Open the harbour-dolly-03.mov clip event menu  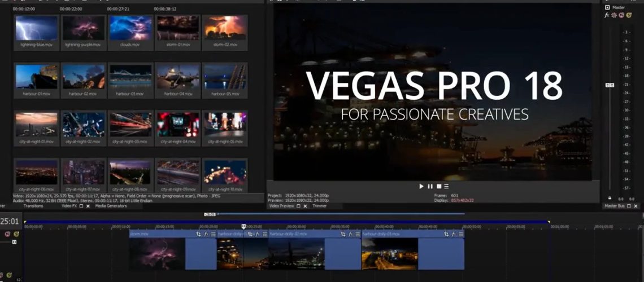point(461,234)
